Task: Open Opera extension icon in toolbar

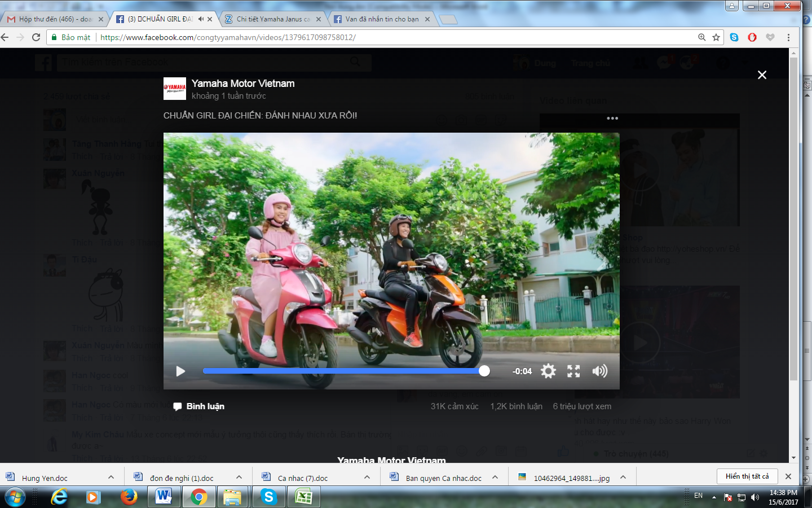Action: click(x=752, y=37)
